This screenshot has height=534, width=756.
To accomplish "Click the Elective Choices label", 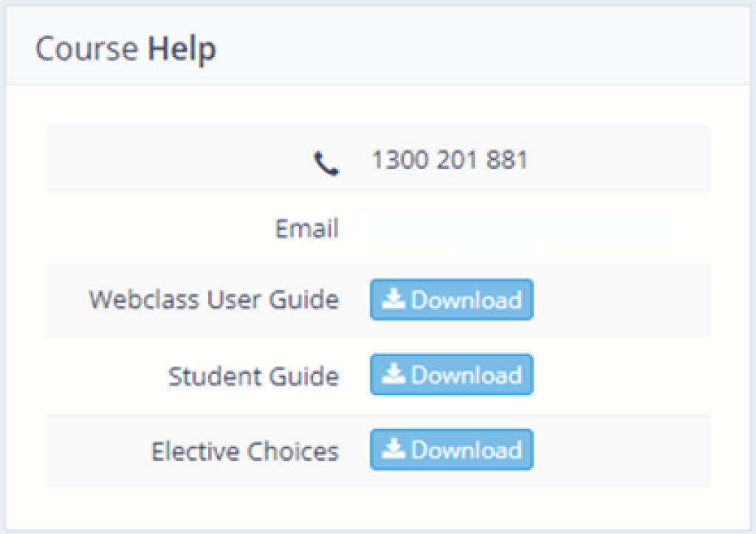I will point(245,451).
